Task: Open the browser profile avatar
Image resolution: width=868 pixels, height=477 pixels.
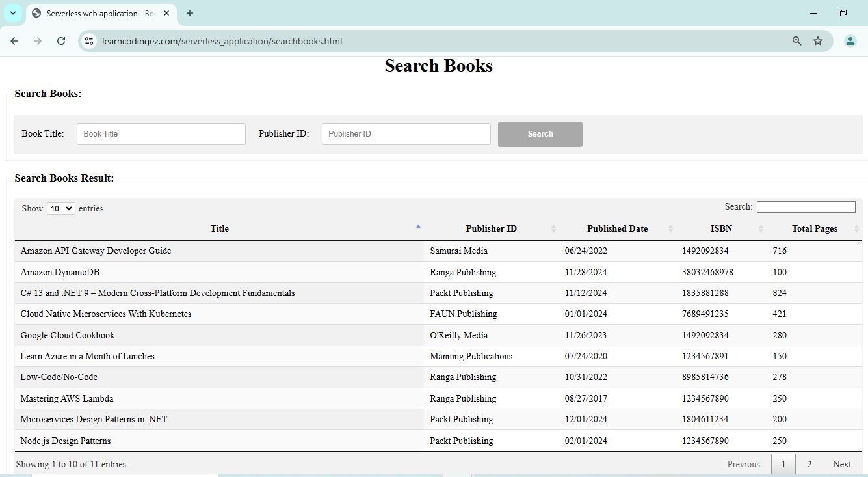Action: coord(850,41)
